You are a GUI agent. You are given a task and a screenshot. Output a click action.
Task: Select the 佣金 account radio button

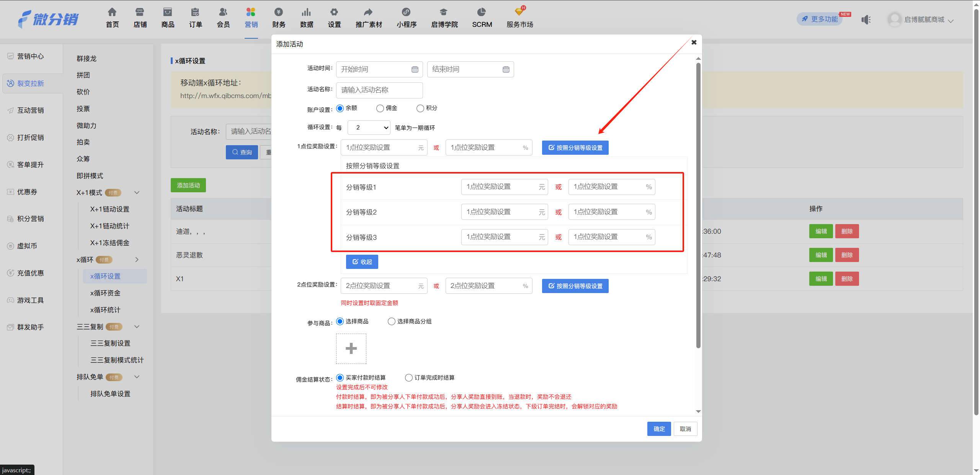tap(380, 108)
